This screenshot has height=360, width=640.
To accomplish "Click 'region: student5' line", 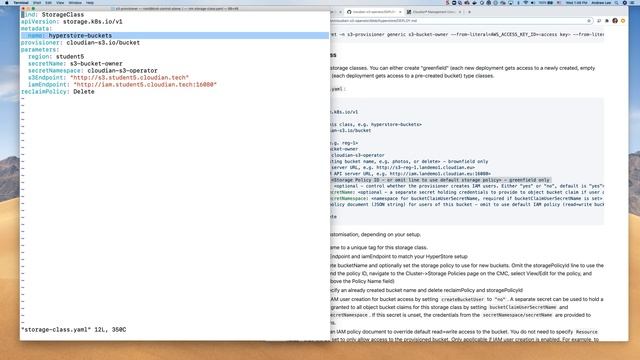I will 56,57.
